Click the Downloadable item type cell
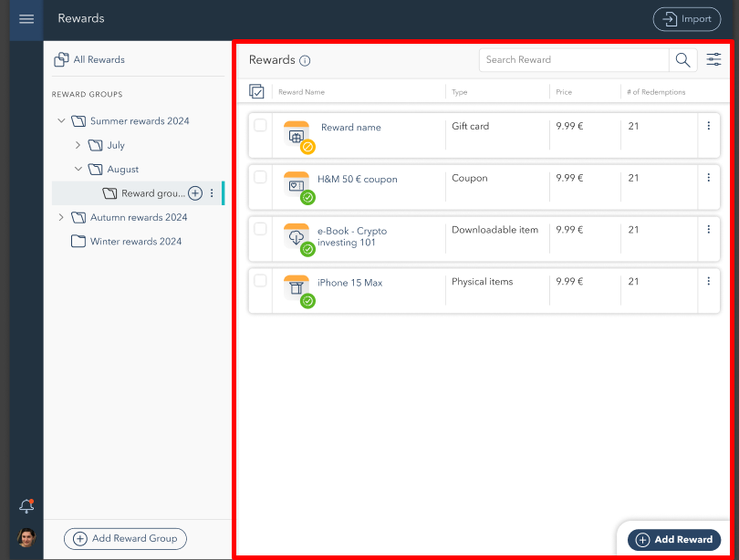Screen dimensions: 739x560 (494, 230)
